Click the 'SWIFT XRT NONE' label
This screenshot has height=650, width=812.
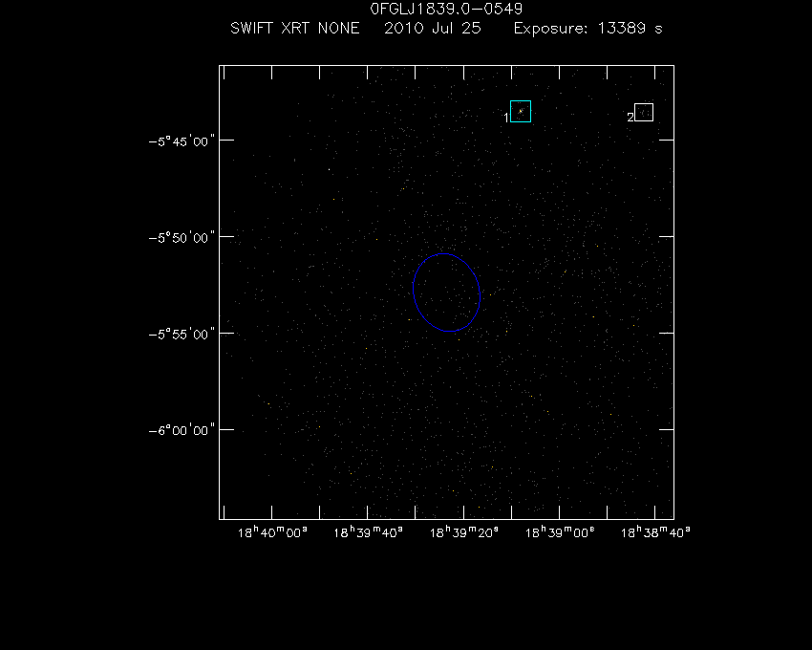click(294, 28)
